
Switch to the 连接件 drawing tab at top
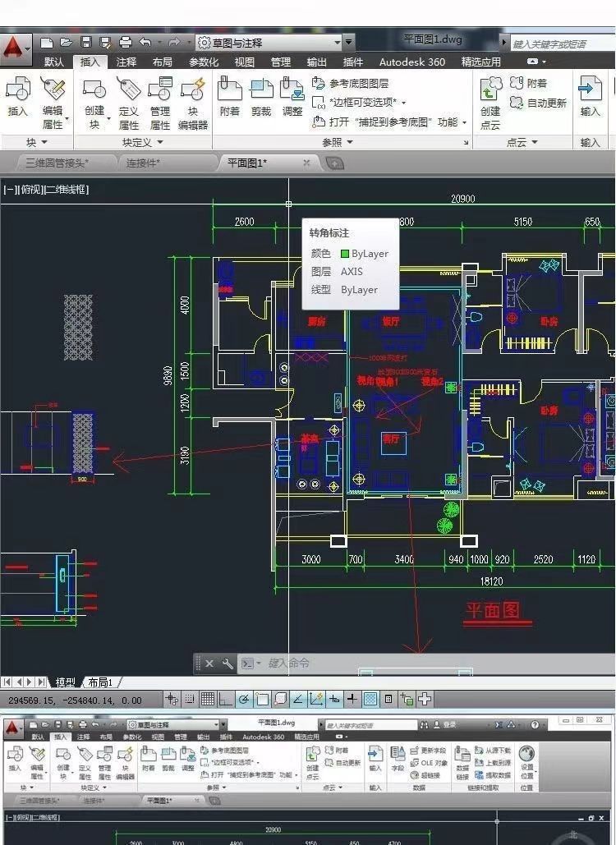point(142,163)
